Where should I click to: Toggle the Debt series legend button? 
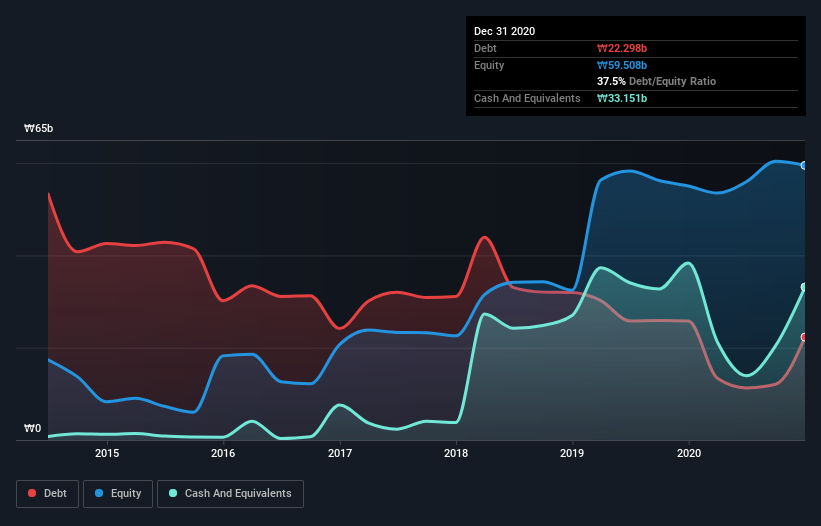pyautogui.click(x=48, y=494)
